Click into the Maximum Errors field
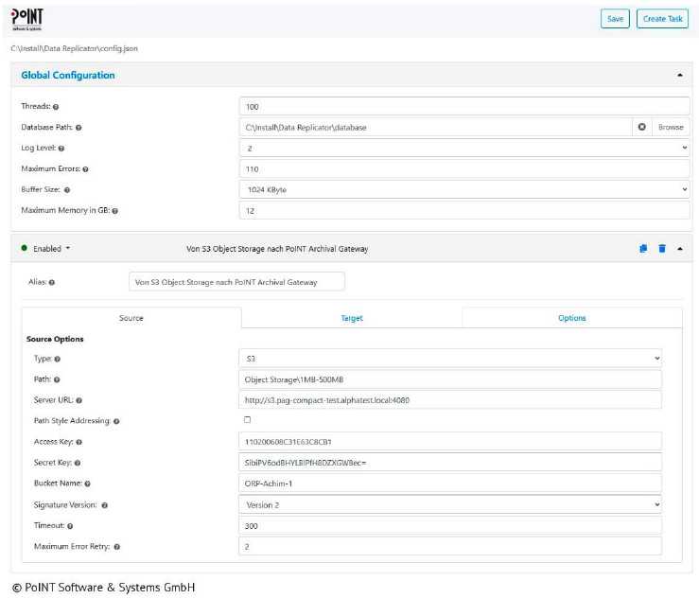699x616 pixels. coord(464,169)
